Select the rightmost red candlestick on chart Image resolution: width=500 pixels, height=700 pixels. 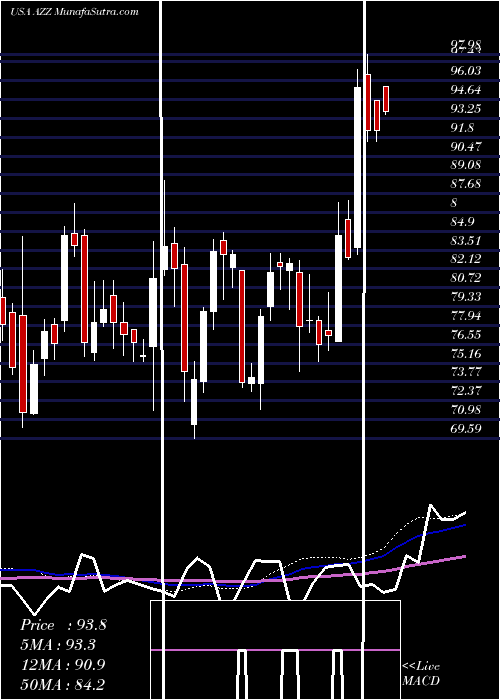tap(386, 99)
